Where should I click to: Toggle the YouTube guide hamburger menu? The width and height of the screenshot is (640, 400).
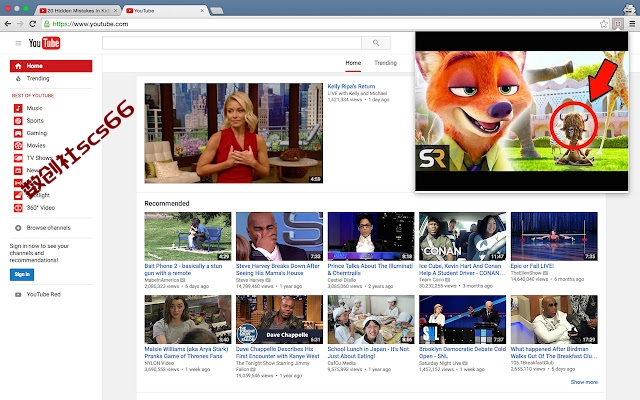point(18,43)
